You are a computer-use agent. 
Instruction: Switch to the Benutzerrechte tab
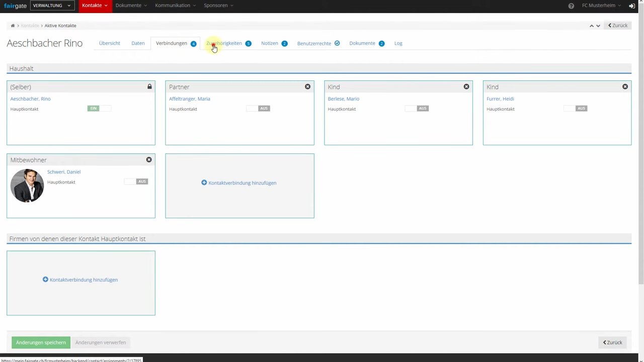pos(318,43)
